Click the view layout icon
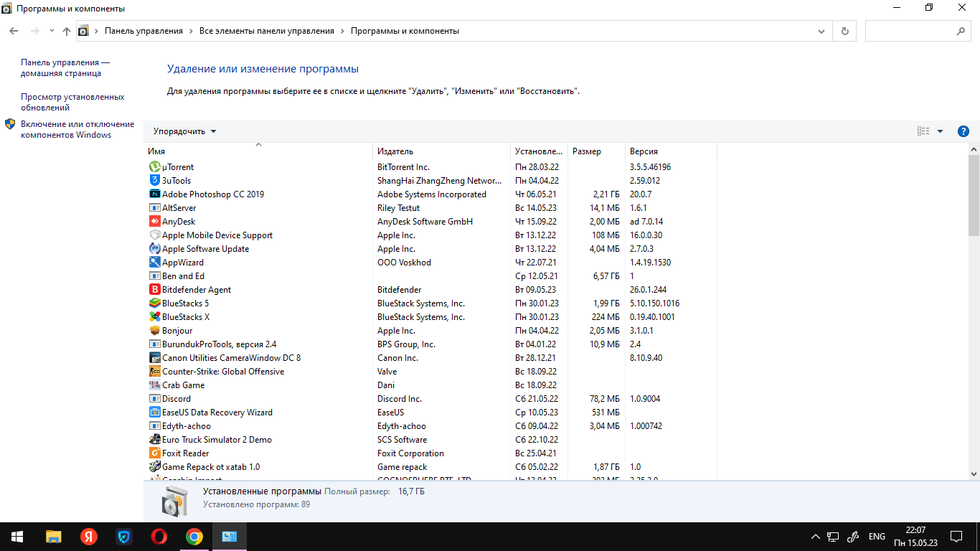Viewport: 980px width, 551px height. [923, 131]
